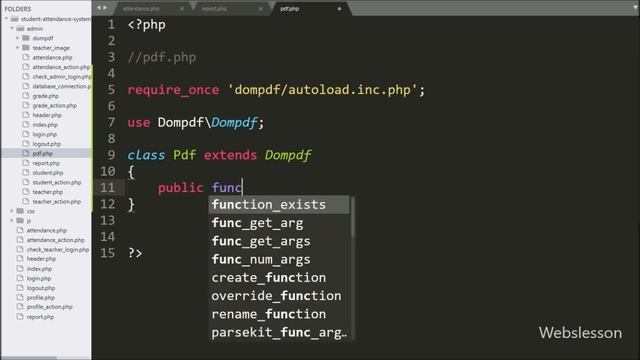The width and height of the screenshot is (640, 360).
Task: Click line number 9 in the gutter
Action: click(111, 155)
